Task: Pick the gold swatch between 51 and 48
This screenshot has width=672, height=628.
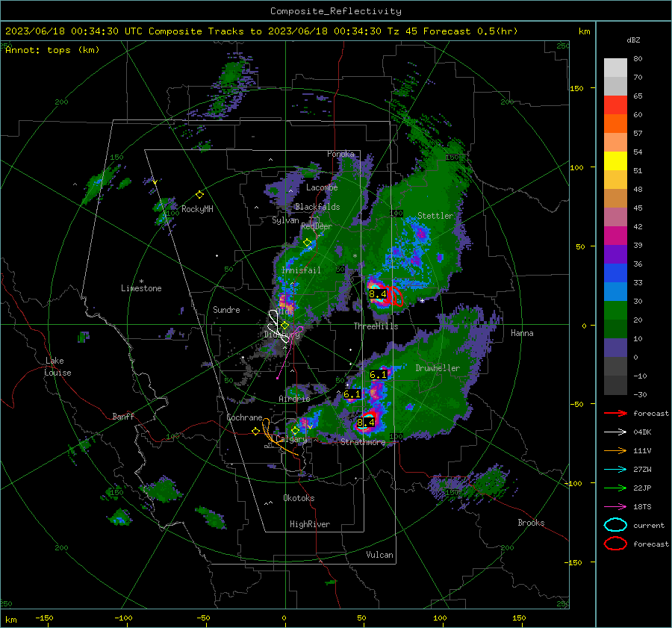Action: pos(615,180)
